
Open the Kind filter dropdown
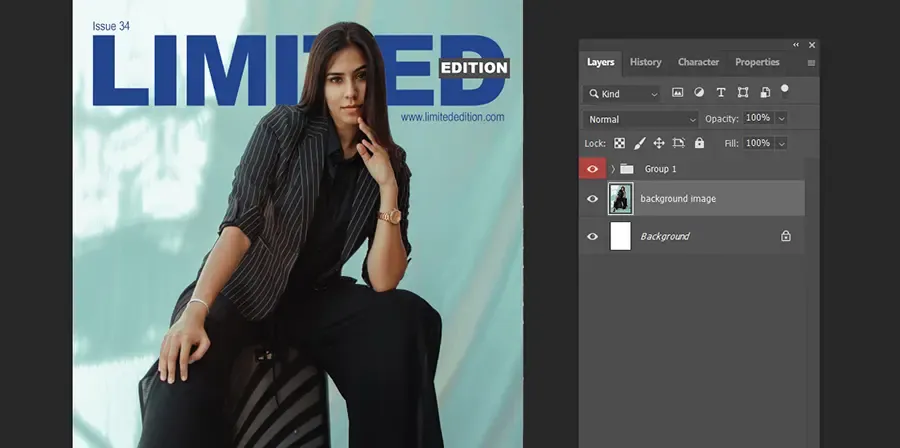tap(621, 94)
